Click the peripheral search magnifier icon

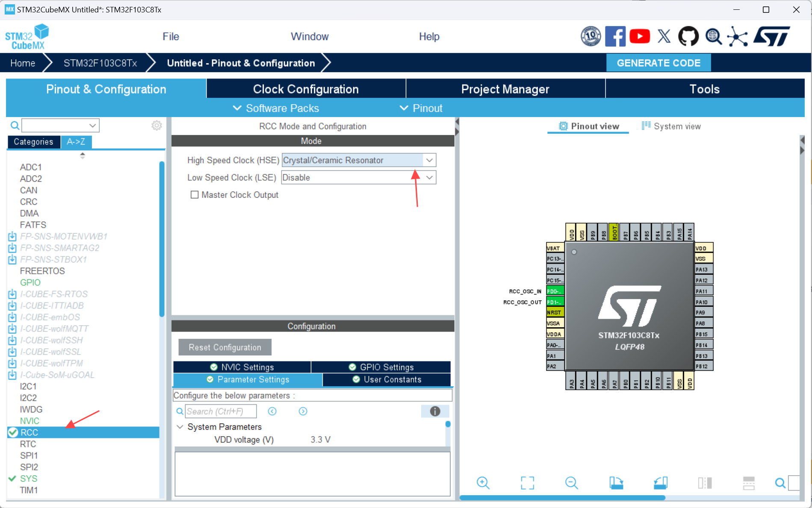[15, 125]
